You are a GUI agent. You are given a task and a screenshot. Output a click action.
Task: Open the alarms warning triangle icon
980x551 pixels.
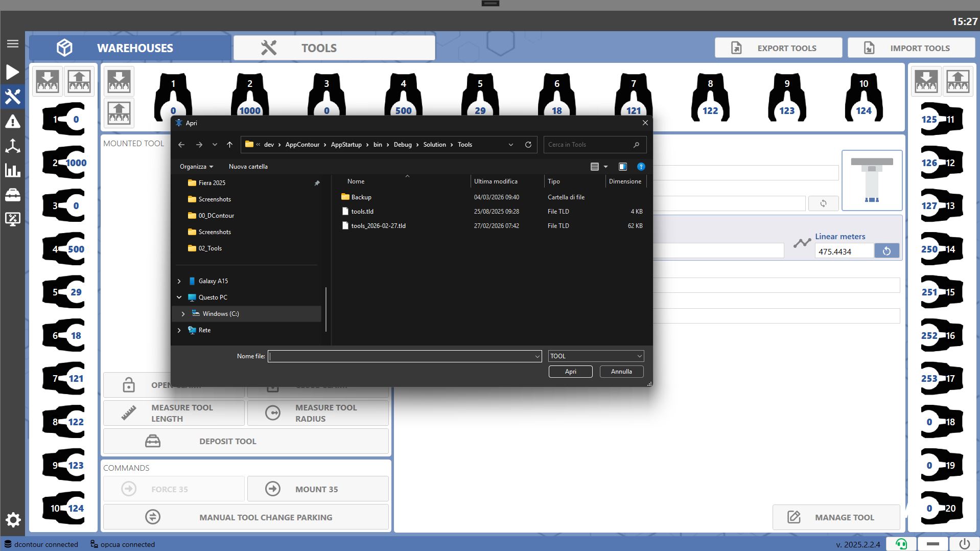pos(13,122)
